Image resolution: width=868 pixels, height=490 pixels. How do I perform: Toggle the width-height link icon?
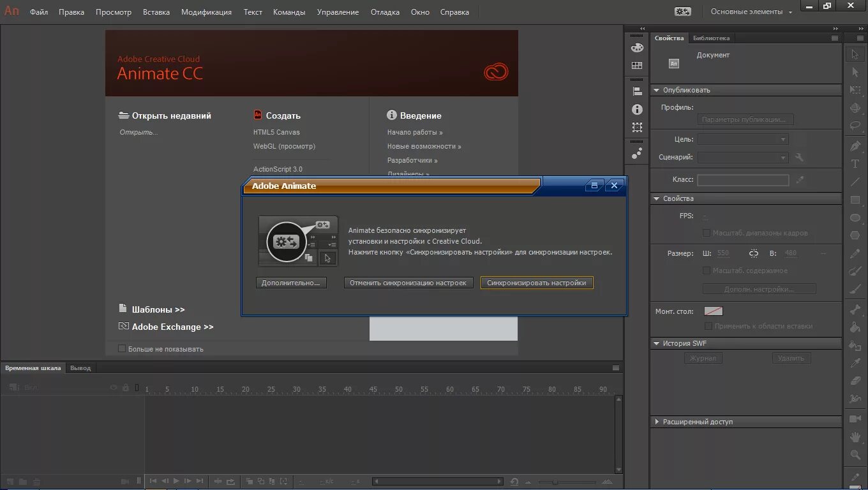point(754,253)
